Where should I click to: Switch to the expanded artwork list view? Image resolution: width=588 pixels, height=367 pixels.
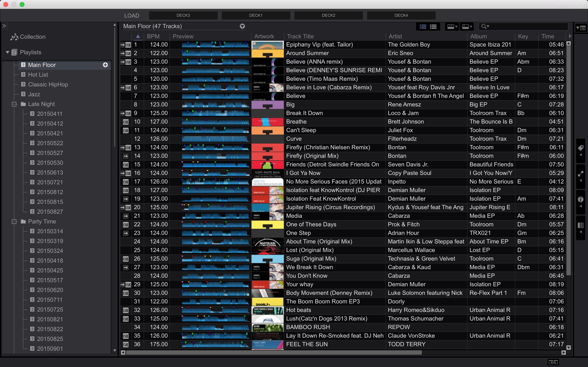[433, 27]
